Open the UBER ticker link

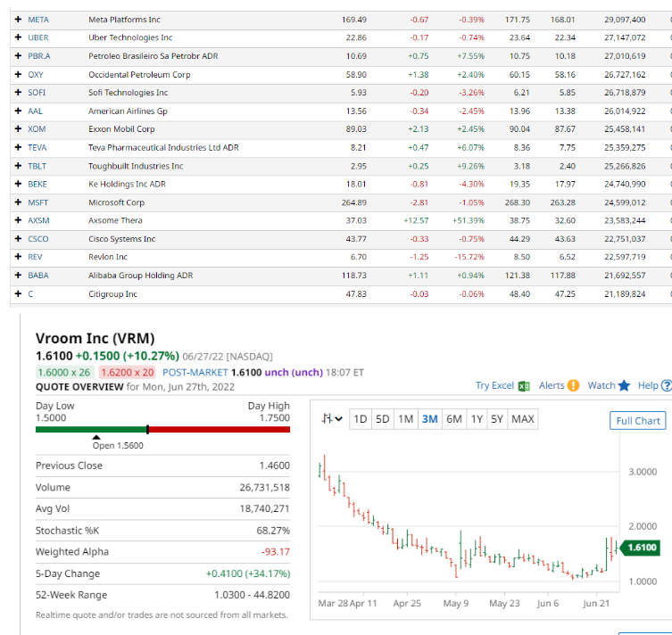(x=38, y=37)
